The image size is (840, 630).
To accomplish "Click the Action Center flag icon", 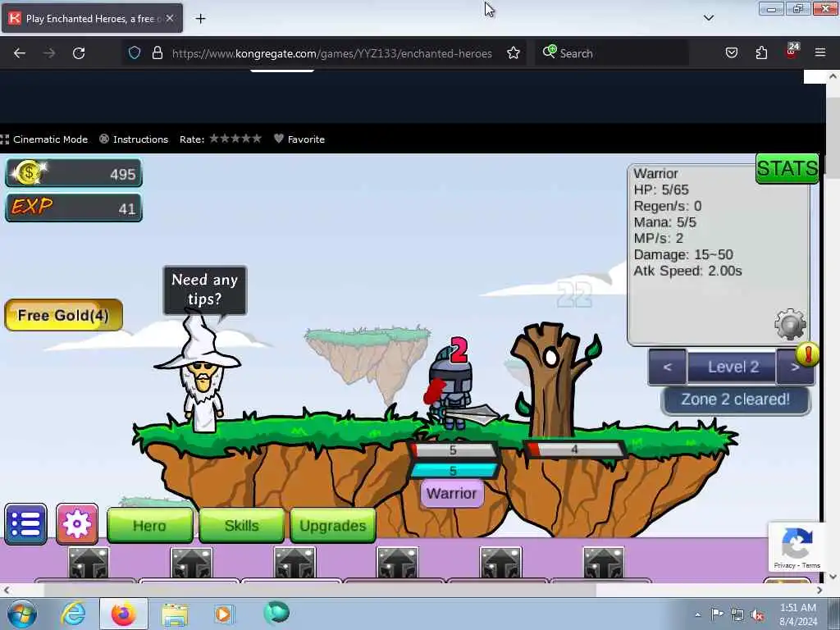I will pos(717,614).
